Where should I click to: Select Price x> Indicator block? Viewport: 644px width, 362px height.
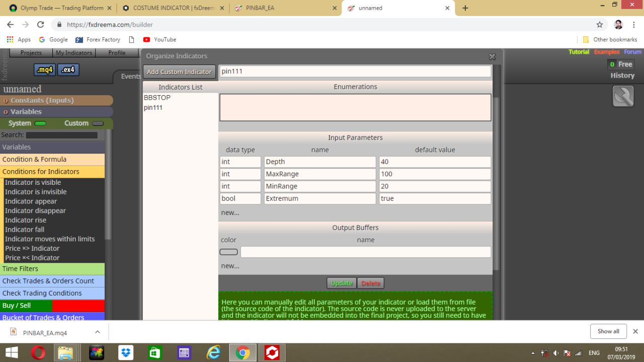tap(32, 248)
